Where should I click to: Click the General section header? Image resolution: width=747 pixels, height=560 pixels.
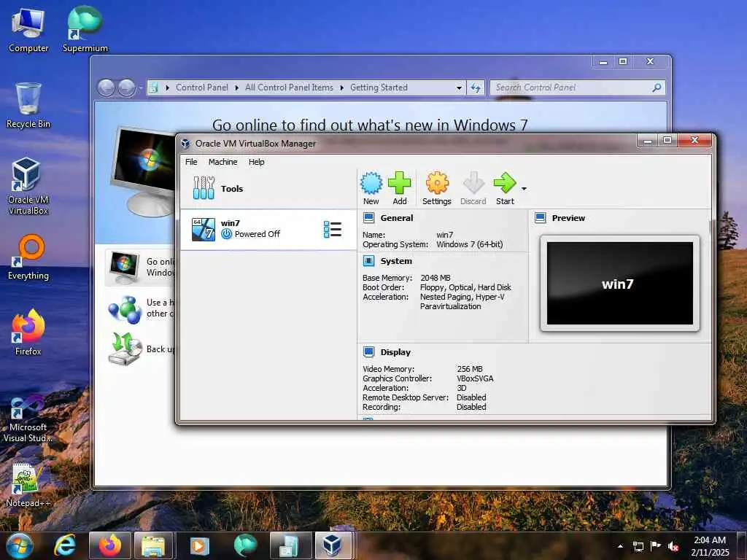coord(397,218)
